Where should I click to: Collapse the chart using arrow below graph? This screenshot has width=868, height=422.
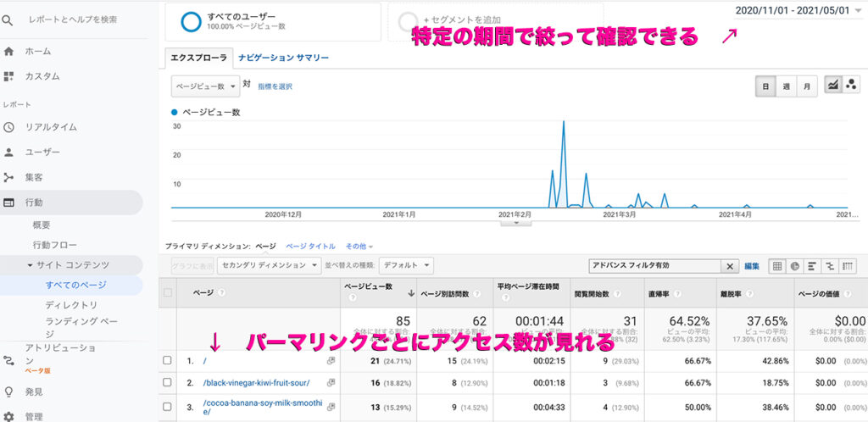point(515,222)
